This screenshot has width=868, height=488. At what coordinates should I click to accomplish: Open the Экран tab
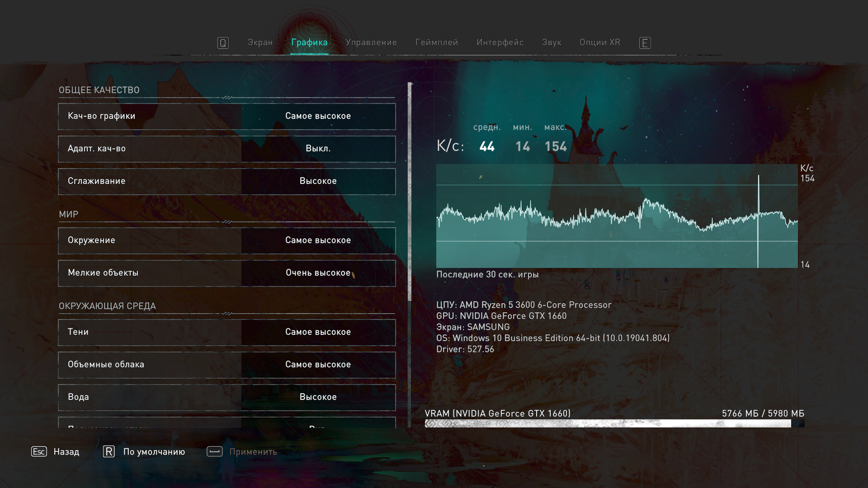260,42
